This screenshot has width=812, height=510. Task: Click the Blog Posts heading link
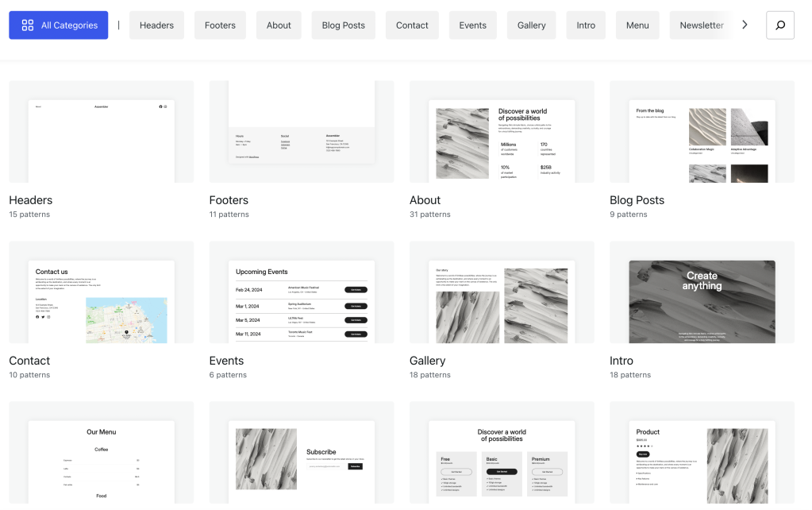point(637,200)
